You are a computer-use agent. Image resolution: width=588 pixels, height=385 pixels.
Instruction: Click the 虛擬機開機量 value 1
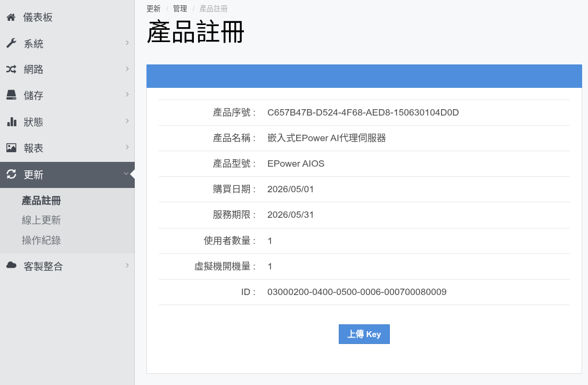269,266
